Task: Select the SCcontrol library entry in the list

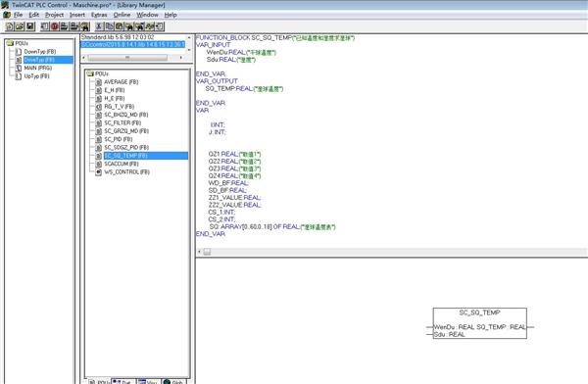Action: click(x=132, y=44)
